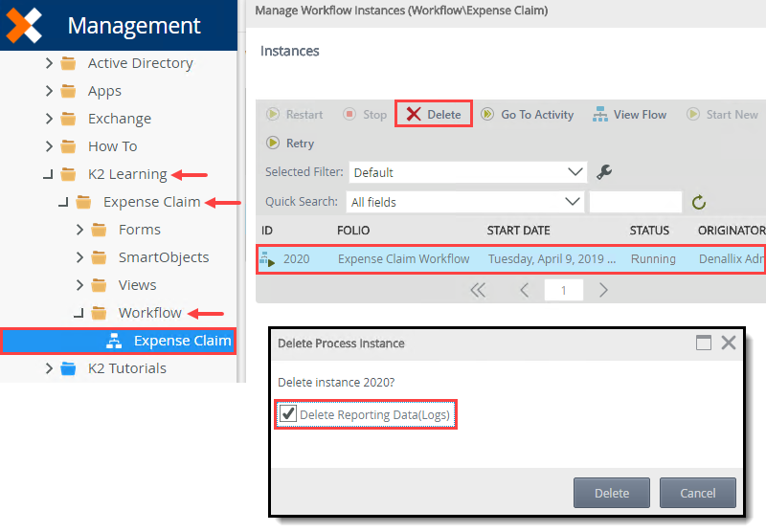Select the SmartObjects tree item

tap(164, 257)
